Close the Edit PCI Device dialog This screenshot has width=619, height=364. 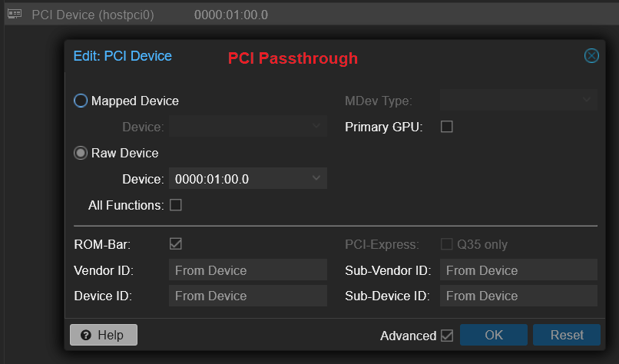pos(591,55)
